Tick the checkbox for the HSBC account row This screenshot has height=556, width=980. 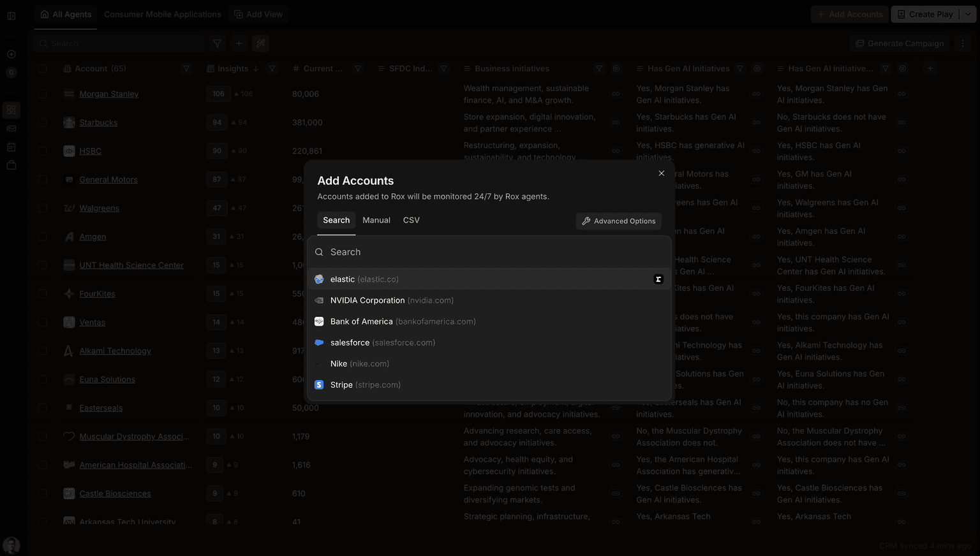tap(42, 150)
